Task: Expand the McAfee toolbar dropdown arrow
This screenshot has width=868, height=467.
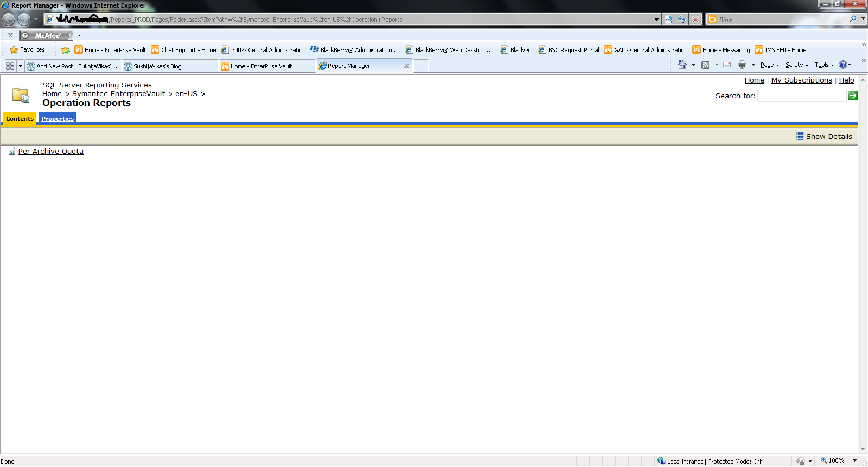Action: tap(79, 36)
